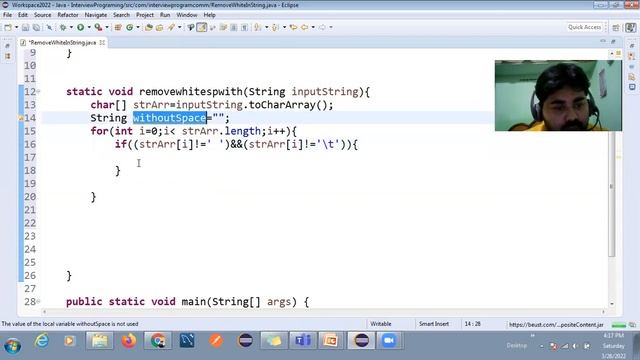The height and width of the screenshot is (360, 640).
Task: Open the File menu
Action: [7, 15]
